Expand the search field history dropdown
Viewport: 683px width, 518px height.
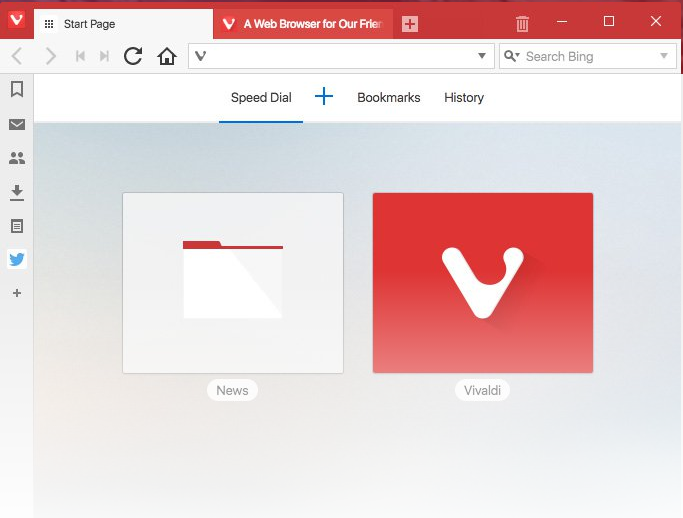664,56
